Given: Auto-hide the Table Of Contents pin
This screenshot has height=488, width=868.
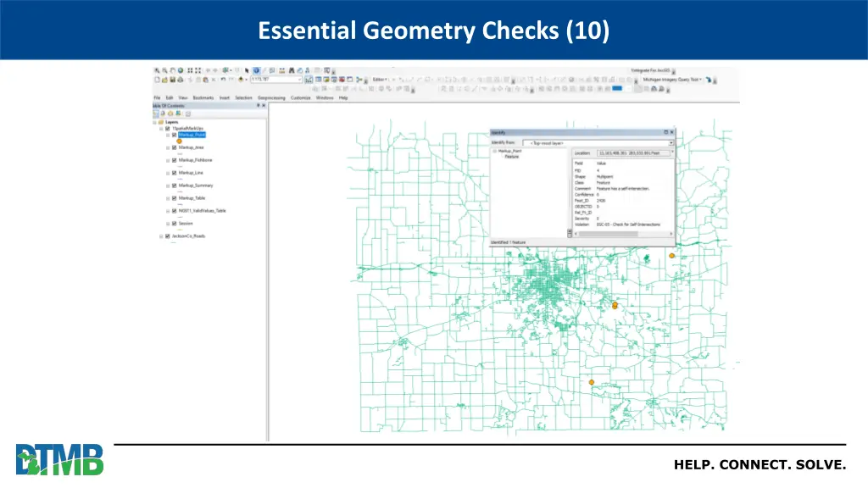Looking at the screenshot, I should pyautogui.click(x=258, y=106).
